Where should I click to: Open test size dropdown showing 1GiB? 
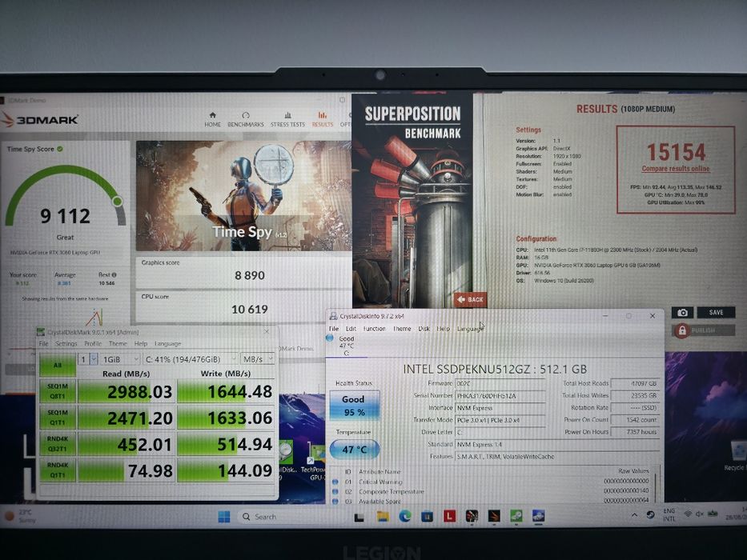click(120, 359)
